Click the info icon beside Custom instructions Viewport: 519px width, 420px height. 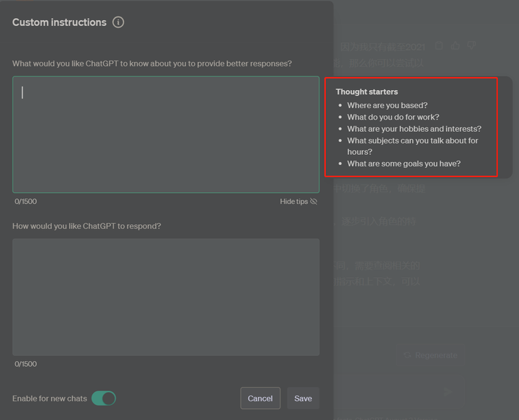coord(118,22)
